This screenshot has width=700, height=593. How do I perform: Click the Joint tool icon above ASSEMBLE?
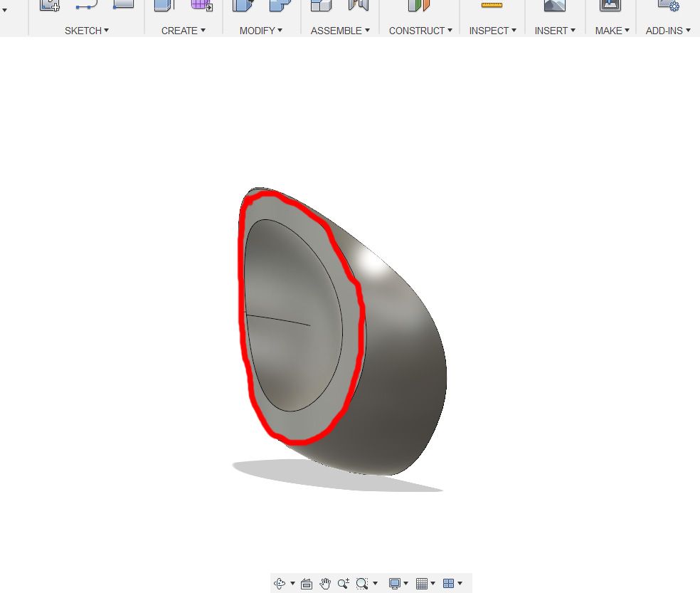pos(359,5)
